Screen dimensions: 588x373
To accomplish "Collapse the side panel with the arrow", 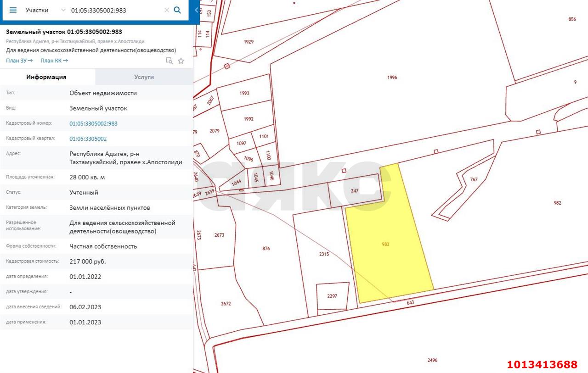I will (x=197, y=10).
